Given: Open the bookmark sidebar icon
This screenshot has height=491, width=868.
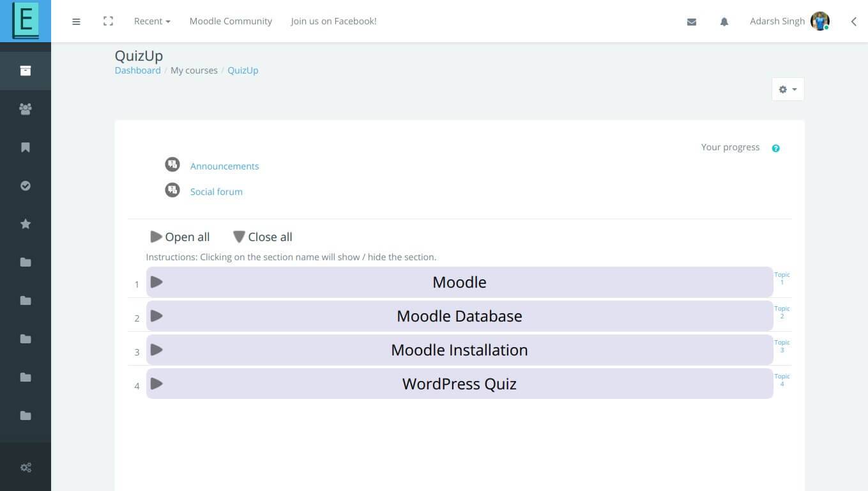Looking at the screenshot, I should tap(26, 147).
